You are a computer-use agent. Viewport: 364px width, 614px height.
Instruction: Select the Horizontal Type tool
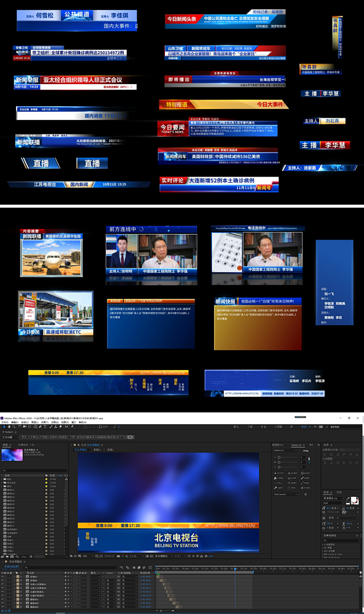click(x=45, y=426)
